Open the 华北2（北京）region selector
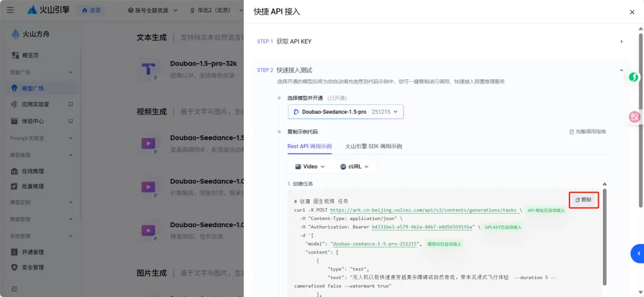644x297 pixels. pyautogui.click(x=216, y=10)
